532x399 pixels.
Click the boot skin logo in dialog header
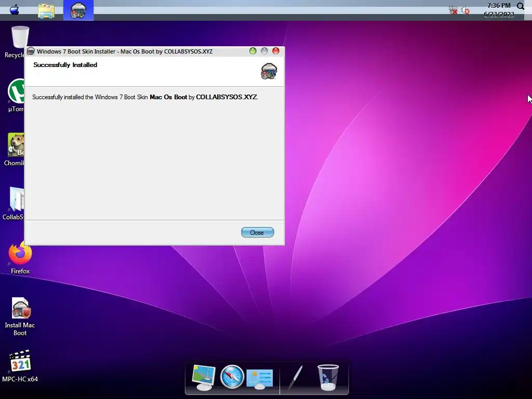[269, 71]
